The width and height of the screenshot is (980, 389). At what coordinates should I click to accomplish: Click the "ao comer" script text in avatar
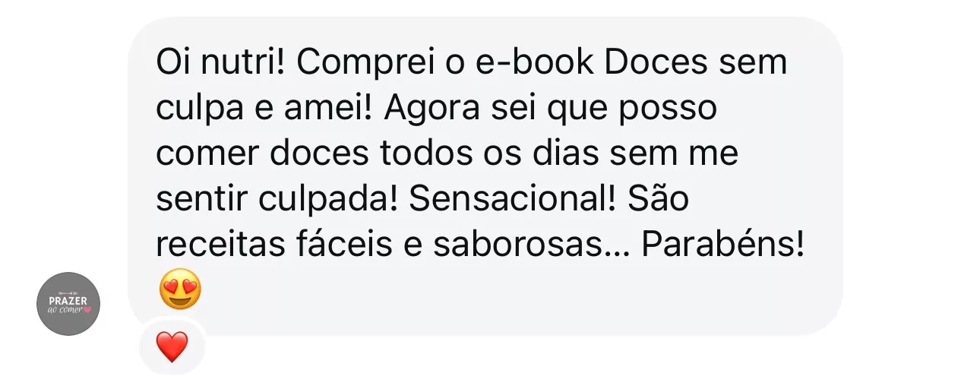click(65, 310)
